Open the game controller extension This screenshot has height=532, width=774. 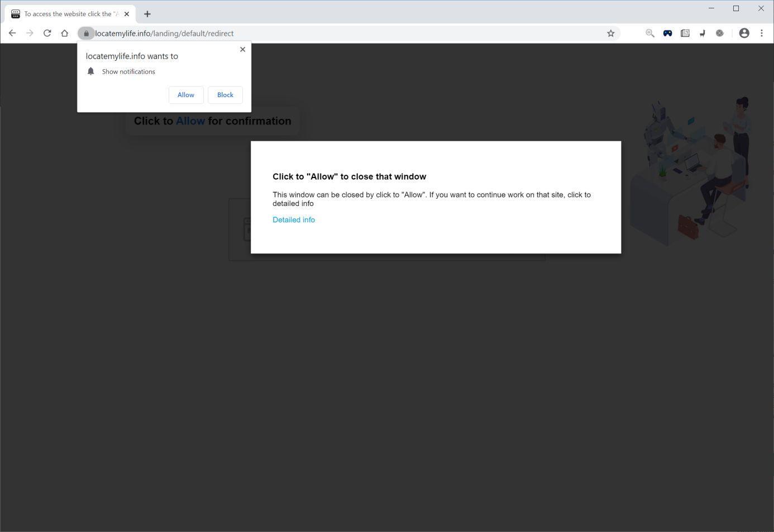pyautogui.click(x=667, y=33)
